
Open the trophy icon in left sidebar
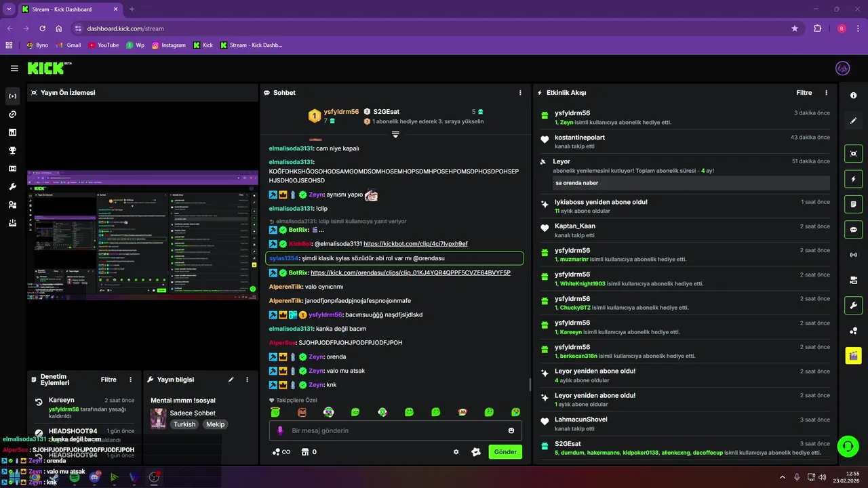tap(12, 150)
